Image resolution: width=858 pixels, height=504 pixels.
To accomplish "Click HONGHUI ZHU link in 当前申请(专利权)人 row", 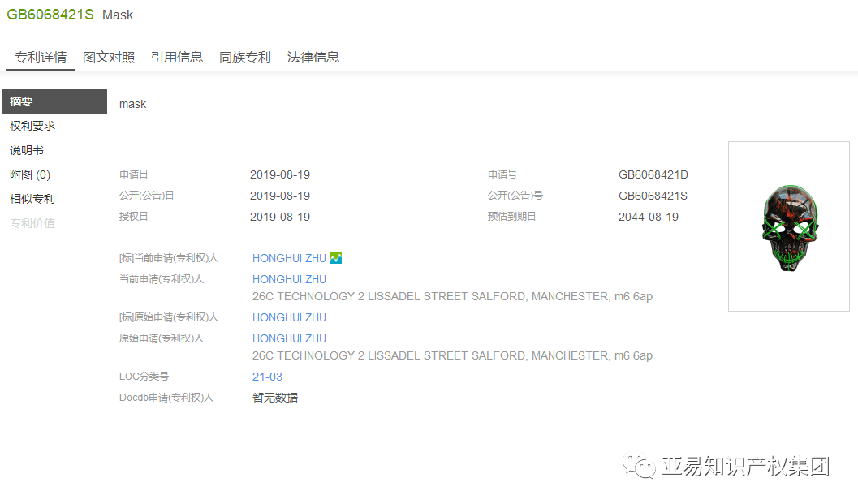I will point(289,279).
